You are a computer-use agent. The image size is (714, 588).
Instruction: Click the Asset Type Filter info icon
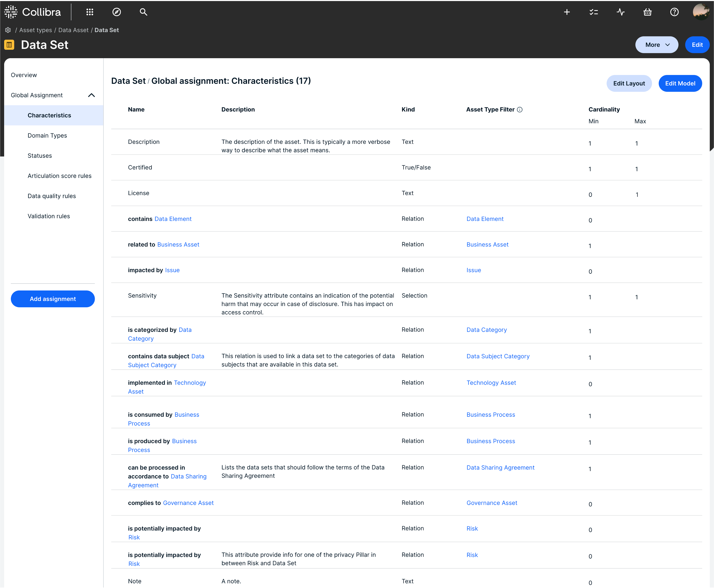point(520,109)
